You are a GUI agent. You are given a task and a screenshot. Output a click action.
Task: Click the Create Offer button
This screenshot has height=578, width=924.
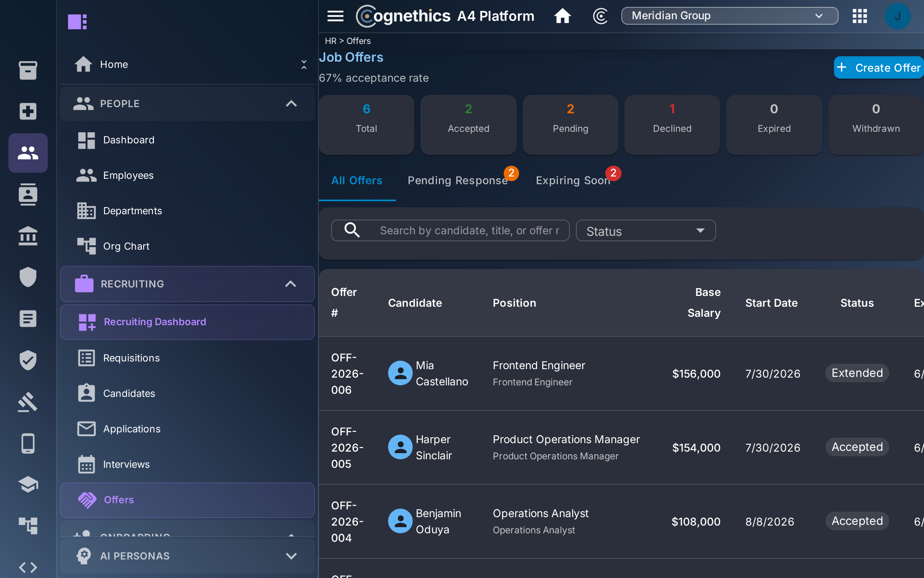[879, 68]
